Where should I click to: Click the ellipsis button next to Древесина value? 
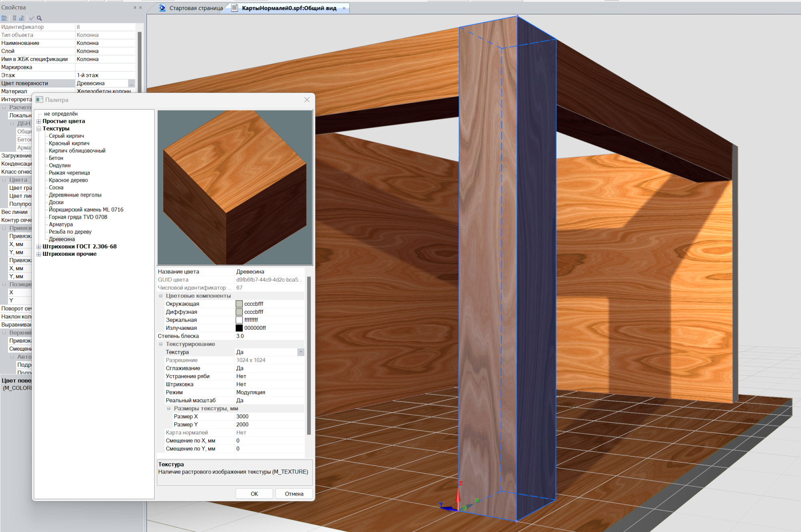click(131, 83)
